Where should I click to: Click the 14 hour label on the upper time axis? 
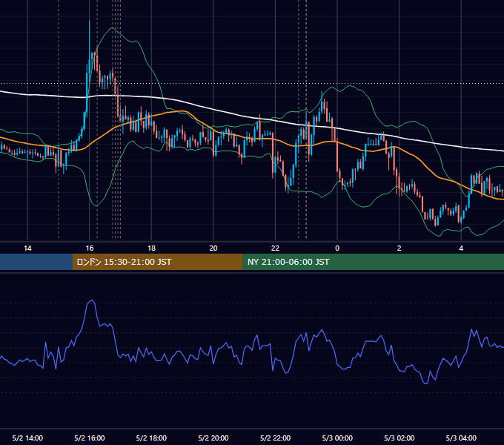[x=27, y=248]
